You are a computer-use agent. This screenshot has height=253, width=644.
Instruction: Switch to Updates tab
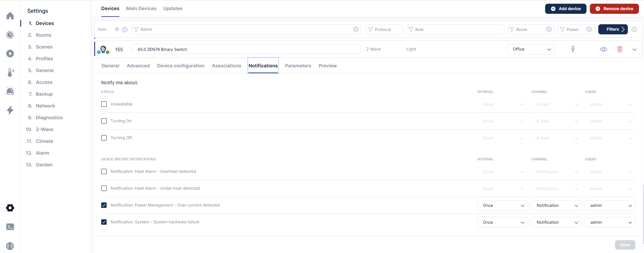(x=173, y=8)
